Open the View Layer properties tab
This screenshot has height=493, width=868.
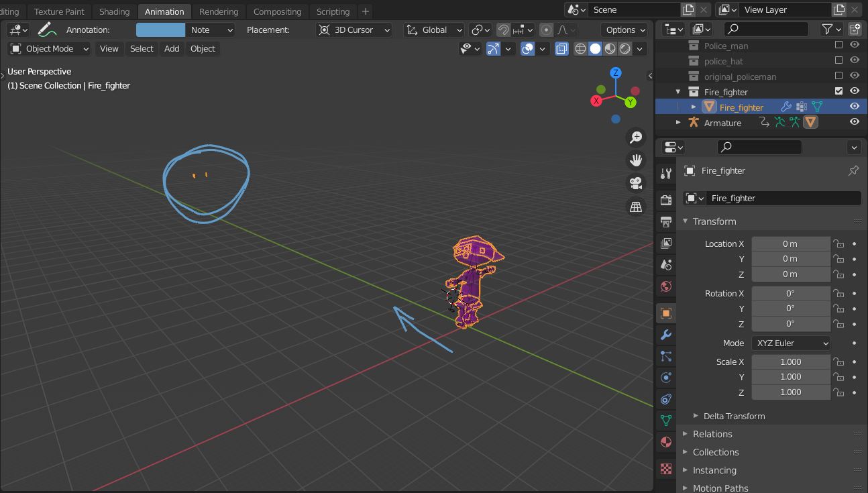tap(666, 243)
